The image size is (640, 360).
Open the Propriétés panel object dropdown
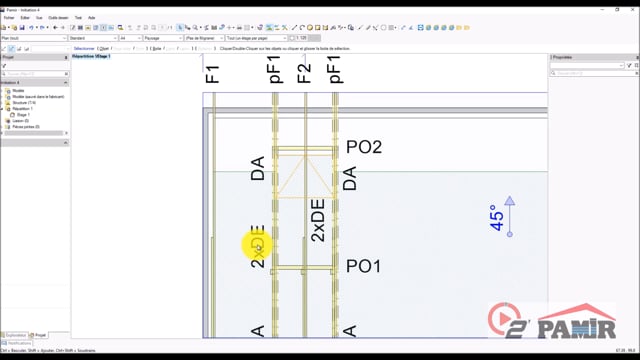(587, 65)
